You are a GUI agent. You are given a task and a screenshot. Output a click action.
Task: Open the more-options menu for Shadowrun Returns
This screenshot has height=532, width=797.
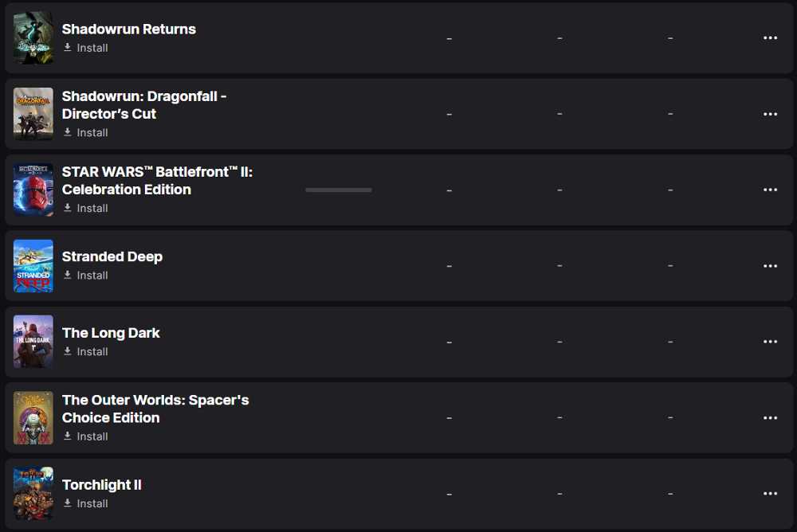(x=770, y=37)
